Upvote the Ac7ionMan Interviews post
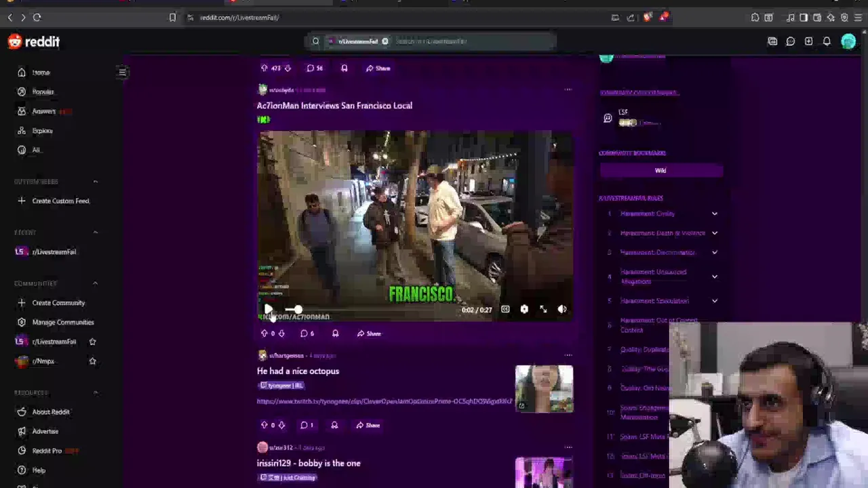The width and height of the screenshot is (868, 488). 264,333
